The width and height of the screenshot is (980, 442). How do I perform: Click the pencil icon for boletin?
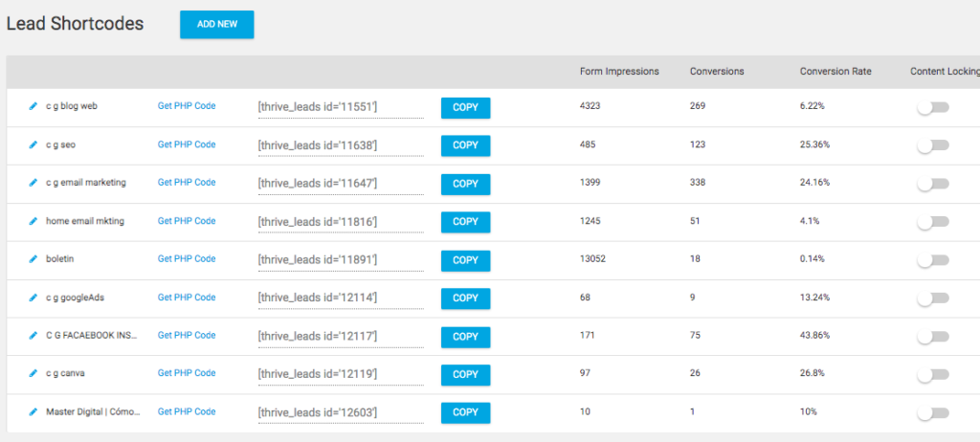[x=33, y=259]
